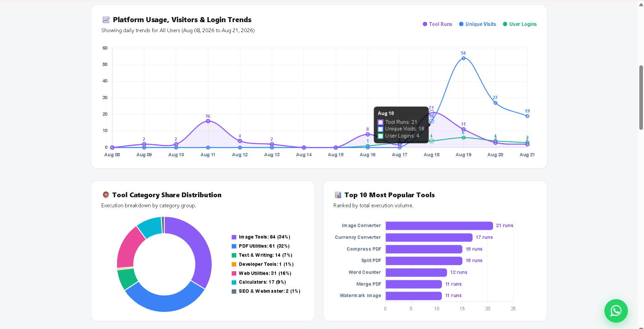Toggle the User Logins series label

click(x=523, y=24)
